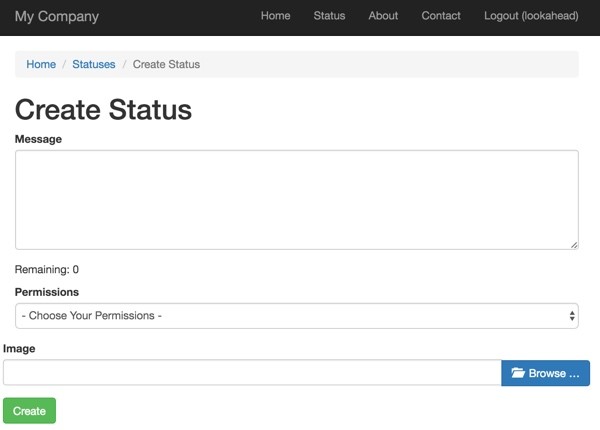Screen dimensions: 600x430
Task: Open Status in the navigation bar
Action: [x=329, y=16]
